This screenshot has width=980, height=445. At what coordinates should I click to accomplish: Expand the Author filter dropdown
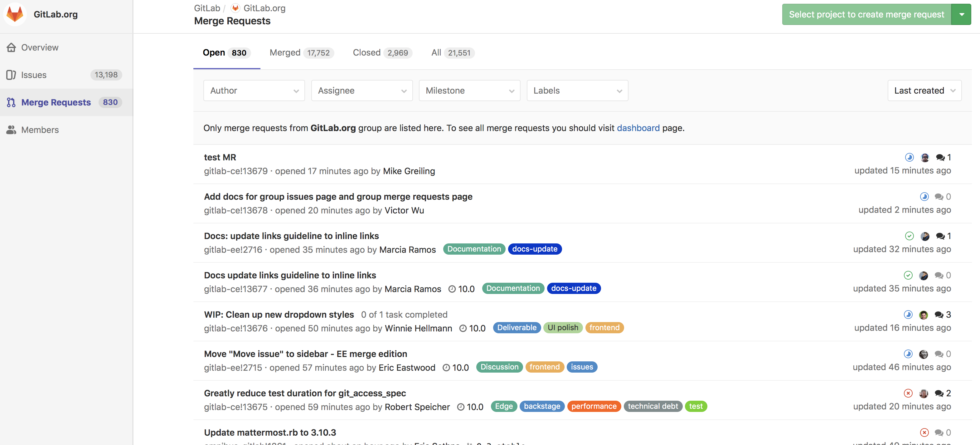(254, 90)
